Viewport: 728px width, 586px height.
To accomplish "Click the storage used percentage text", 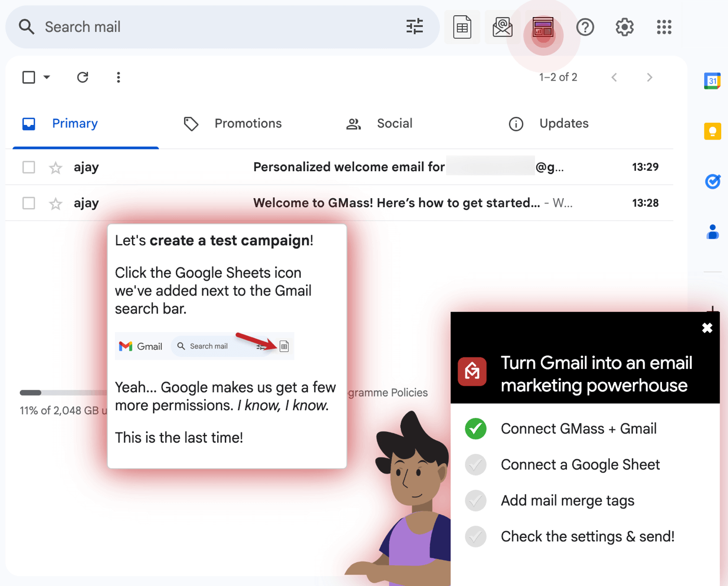I will 63,411.
